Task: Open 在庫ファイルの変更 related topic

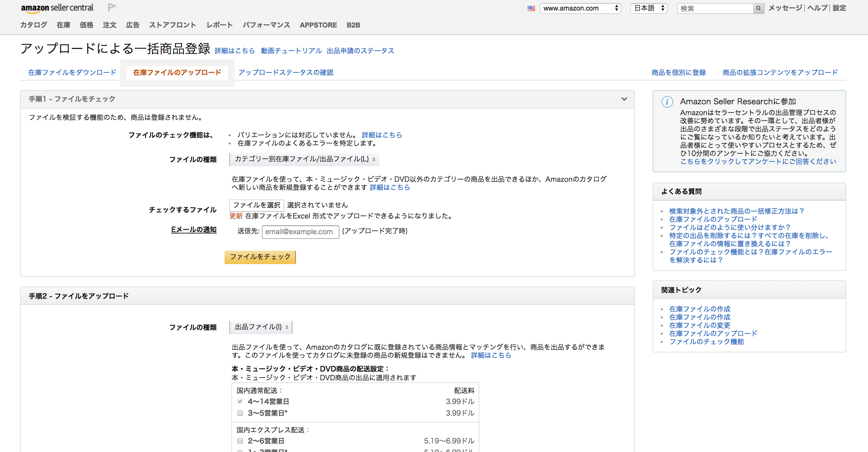Action: pyautogui.click(x=700, y=325)
